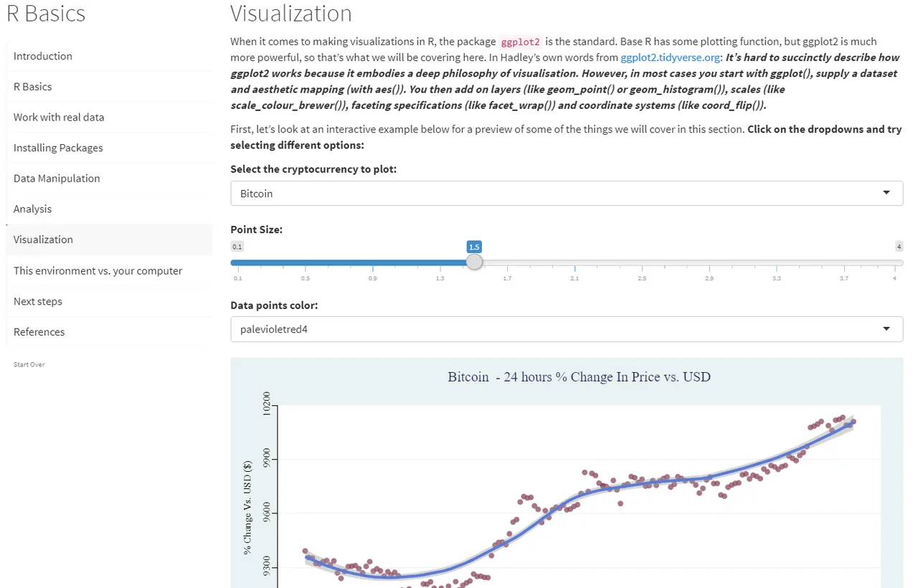Open This environment vs. your computer

[x=109, y=271]
